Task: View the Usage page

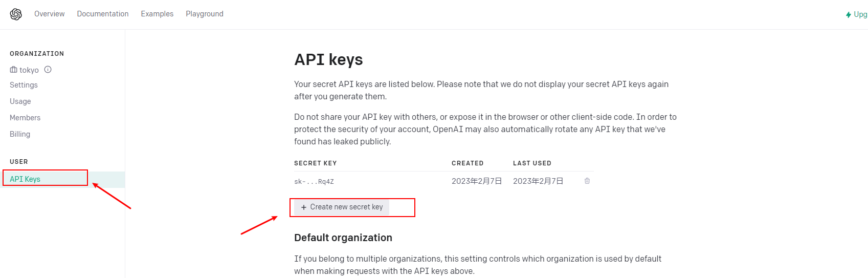Action: coord(20,101)
